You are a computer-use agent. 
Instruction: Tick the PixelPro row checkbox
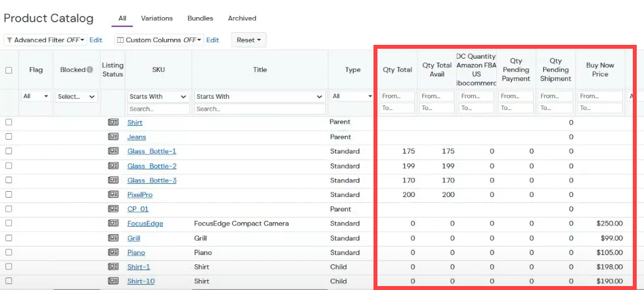click(9, 194)
